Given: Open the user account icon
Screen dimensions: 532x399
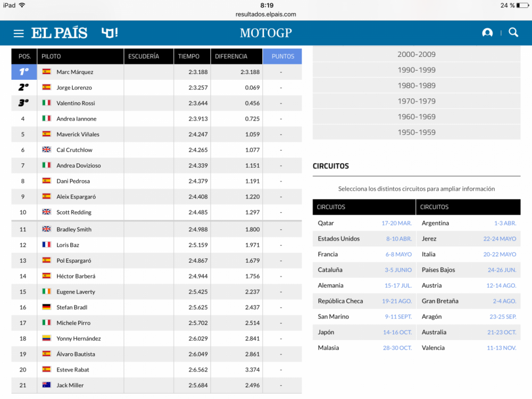Looking at the screenshot, I should tap(487, 33).
